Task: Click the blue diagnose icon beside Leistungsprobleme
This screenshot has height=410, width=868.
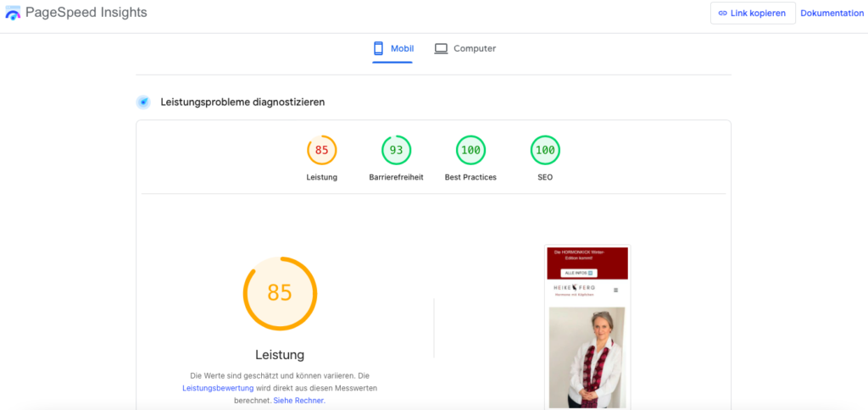Action: 143,102
